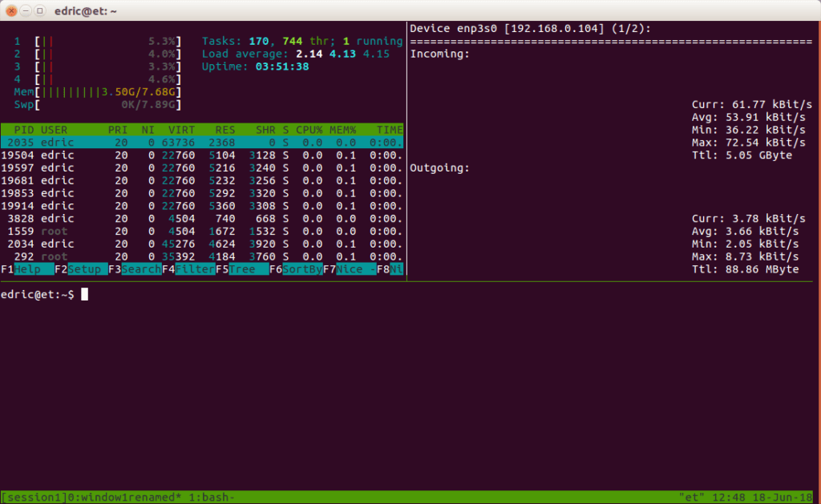
Task: Close the terminal window
Action: pyautogui.click(x=11, y=10)
